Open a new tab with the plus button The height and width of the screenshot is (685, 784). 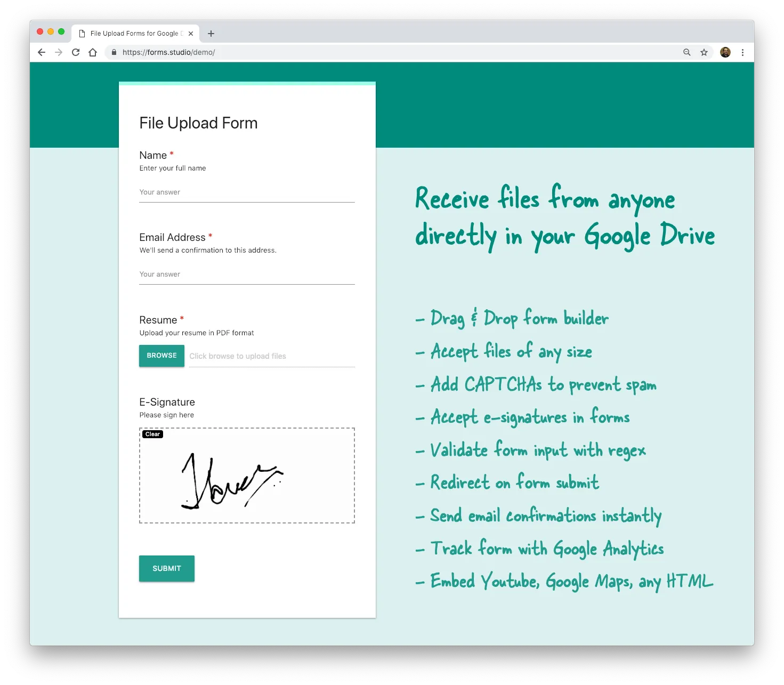(x=211, y=33)
